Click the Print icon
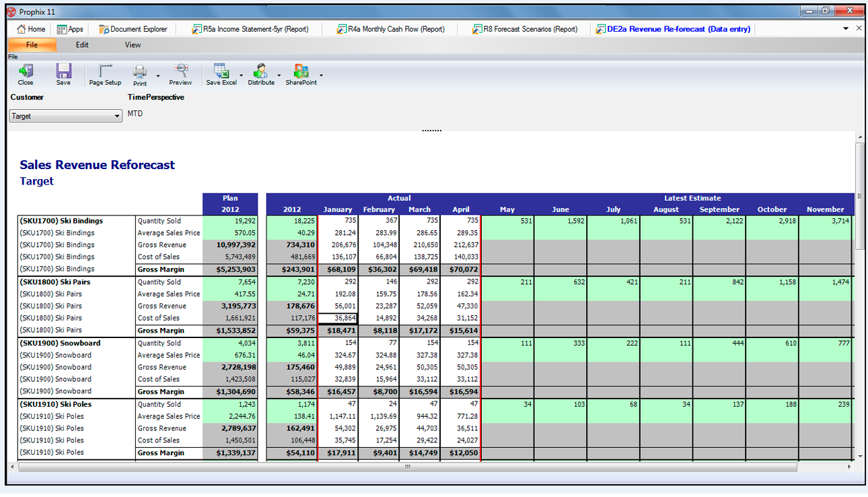This screenshot has height=497, width=868. click(x=139, y=73)
